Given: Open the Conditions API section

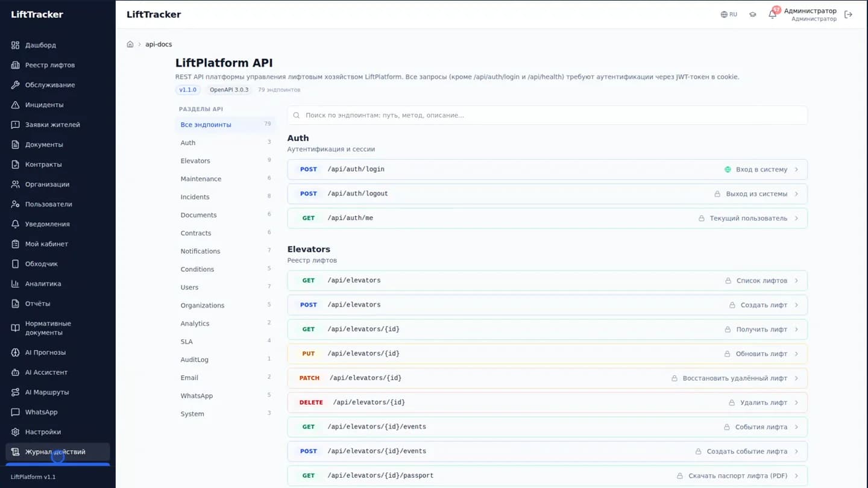Looking at the screenshot, I should [x=225, y=269].
